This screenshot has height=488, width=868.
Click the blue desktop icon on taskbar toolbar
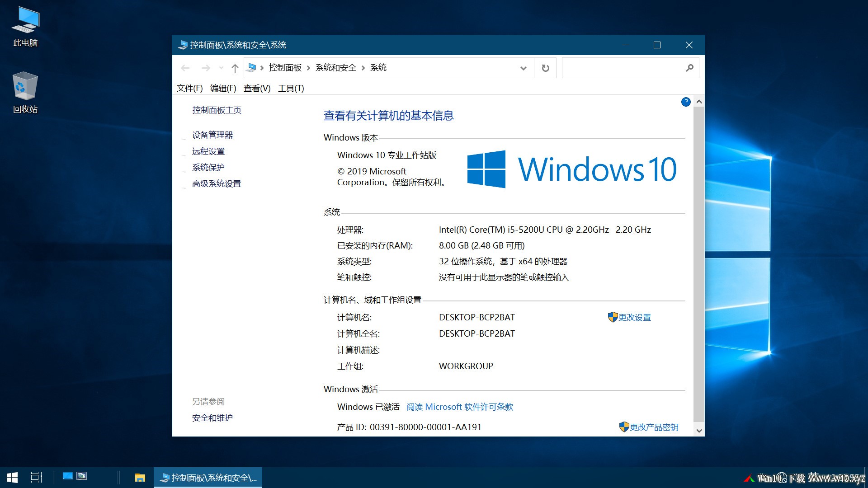pyautogui.click(x=68, y=476)
